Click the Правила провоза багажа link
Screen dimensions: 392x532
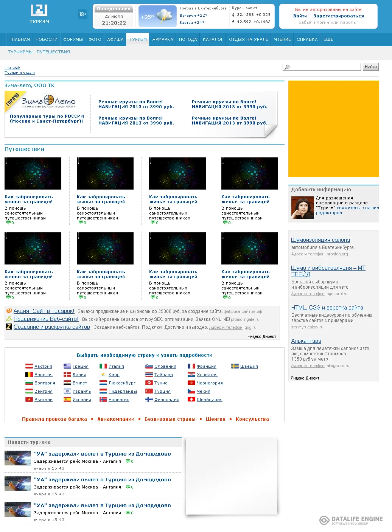click(x=54, y=419)
